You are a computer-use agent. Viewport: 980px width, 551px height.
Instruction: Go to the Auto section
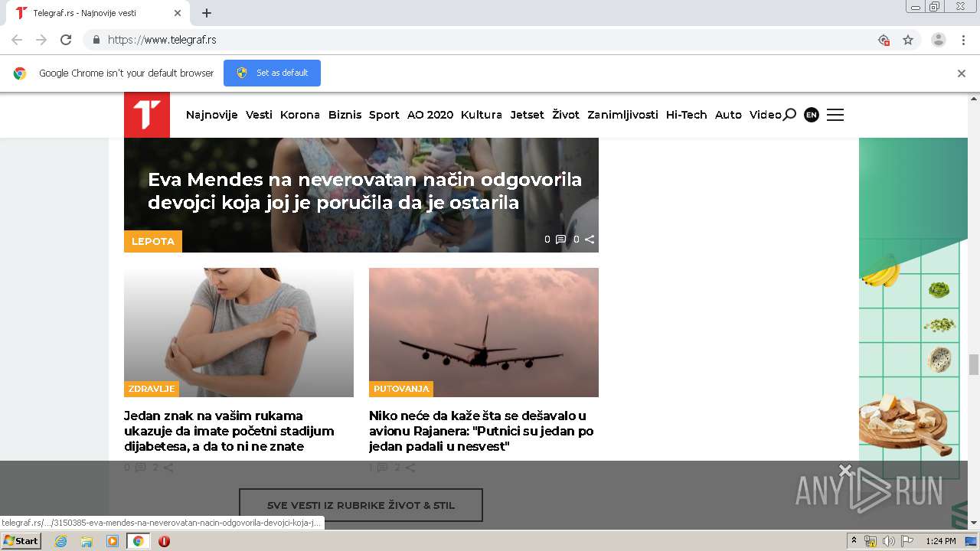point(728,115)
